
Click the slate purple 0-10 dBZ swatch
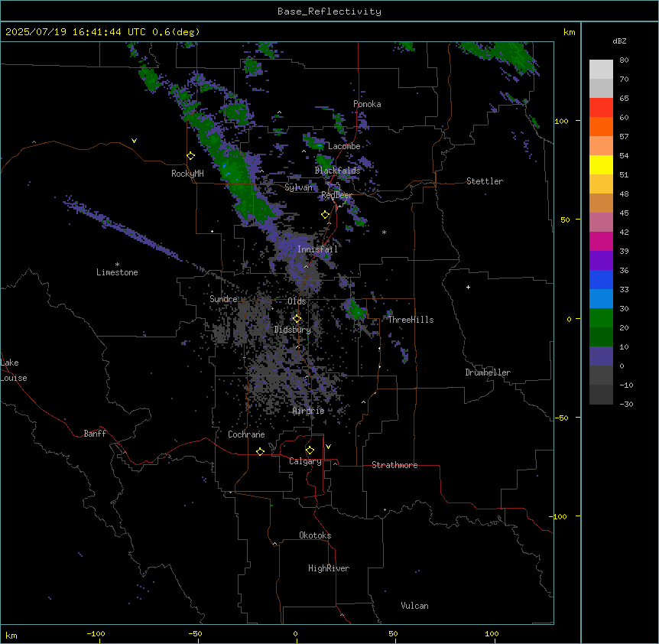tap(601, 356)
